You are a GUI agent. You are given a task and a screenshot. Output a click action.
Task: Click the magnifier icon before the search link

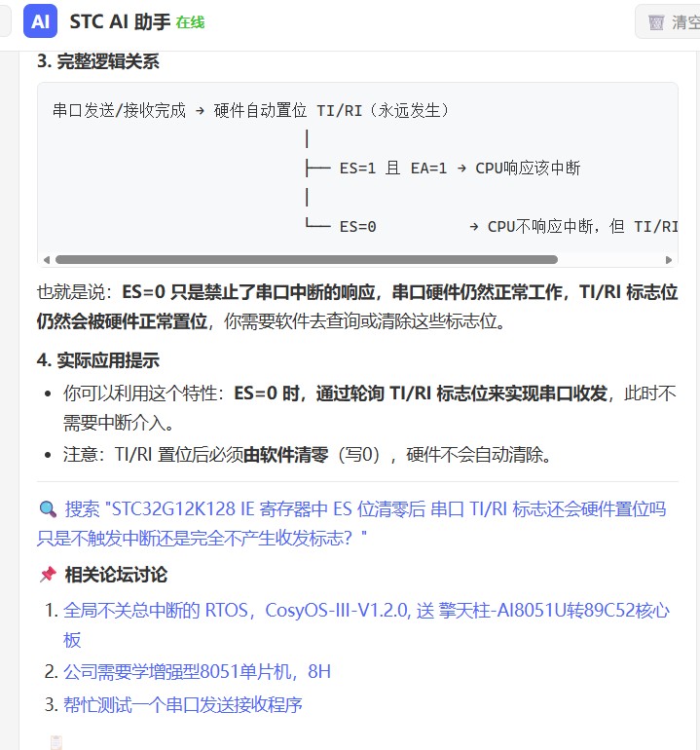48,508
